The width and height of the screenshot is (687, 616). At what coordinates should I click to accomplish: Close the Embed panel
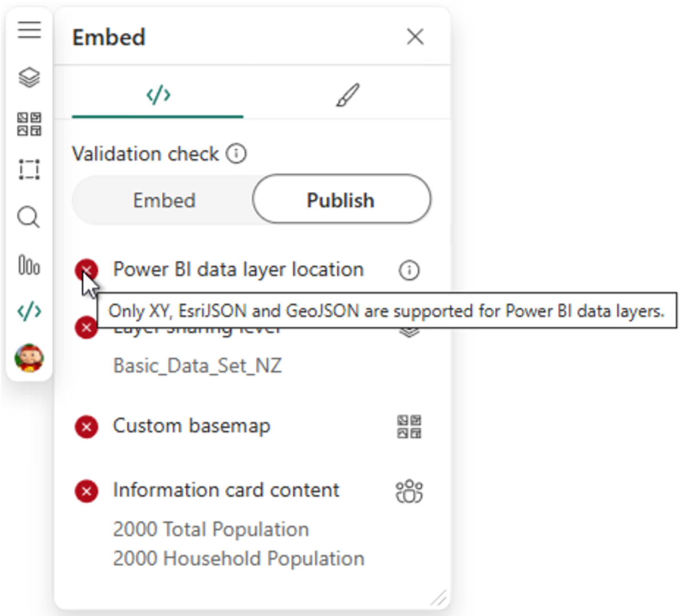pos(415,37)
